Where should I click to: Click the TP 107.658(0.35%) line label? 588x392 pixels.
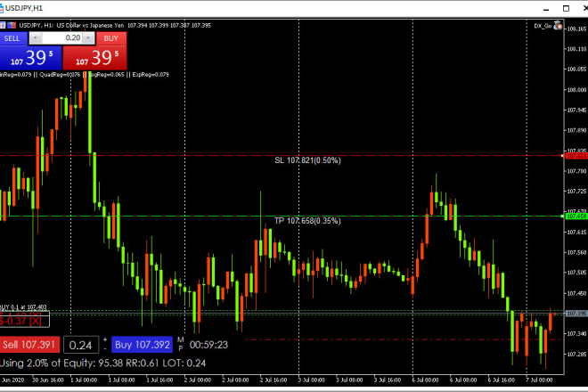[307, 221]
